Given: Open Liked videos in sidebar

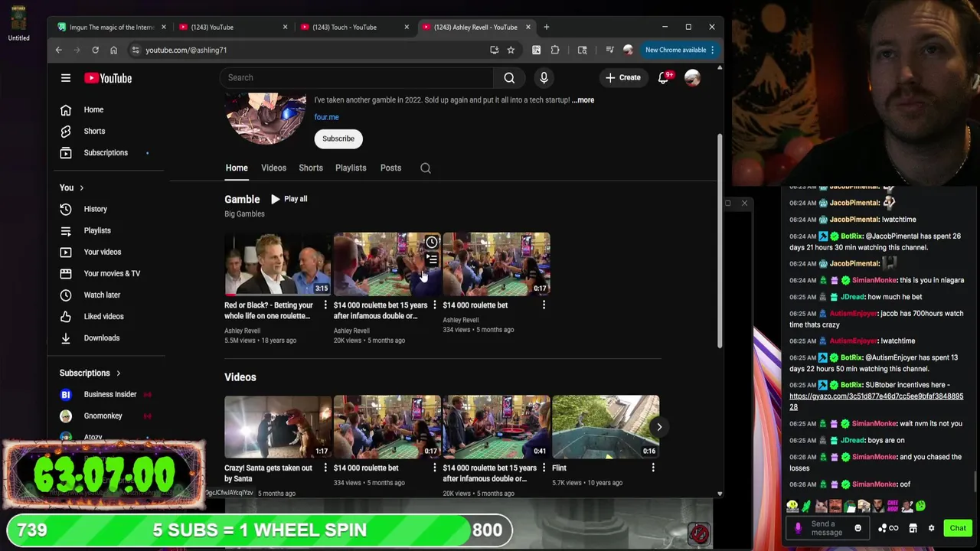Looking at the screenshot, I should click(104, 316).
